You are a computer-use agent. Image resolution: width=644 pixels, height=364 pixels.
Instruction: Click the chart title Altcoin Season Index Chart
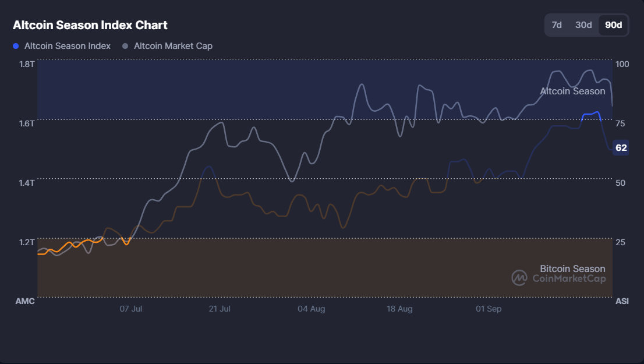[x=89, y=25]
